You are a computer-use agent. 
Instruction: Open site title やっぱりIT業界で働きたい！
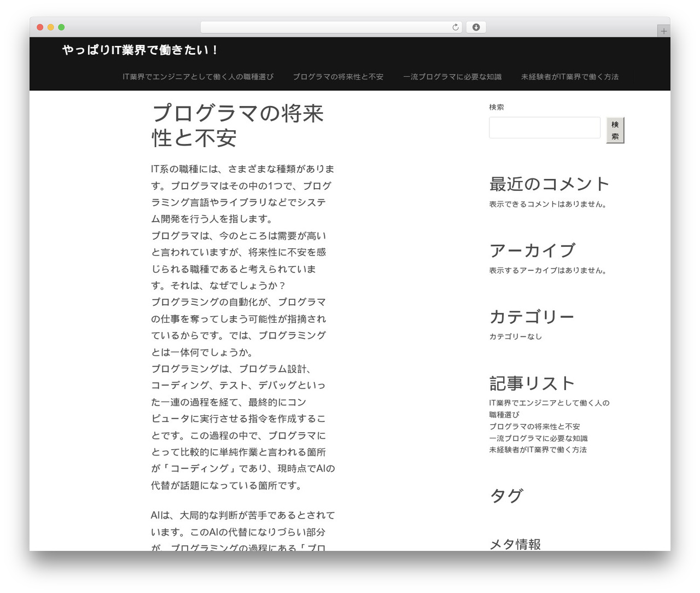click(140, 50)
